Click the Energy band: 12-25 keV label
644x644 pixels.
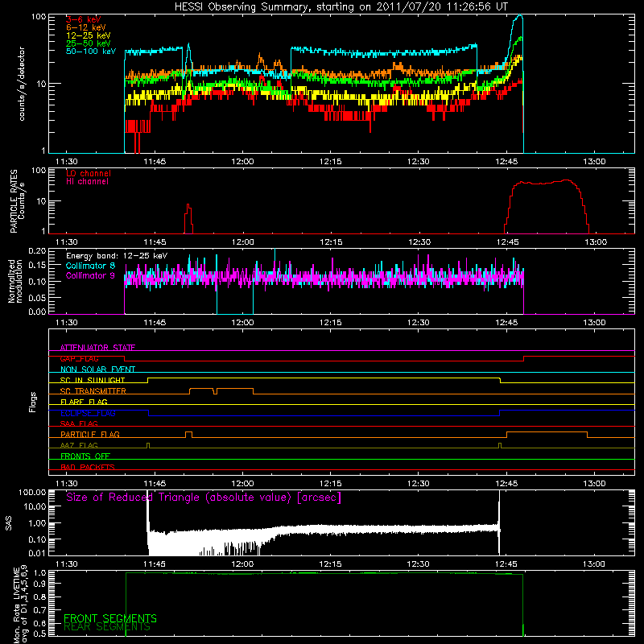coord(117,256)
